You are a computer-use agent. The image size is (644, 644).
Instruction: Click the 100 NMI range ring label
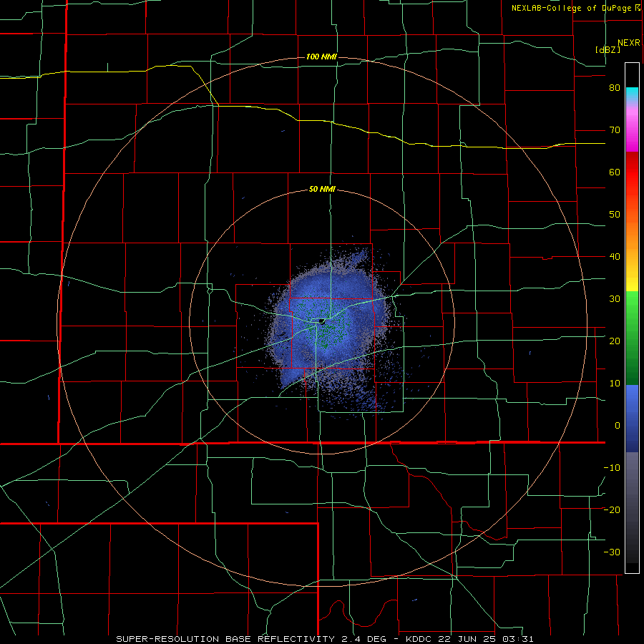(321, 57)
